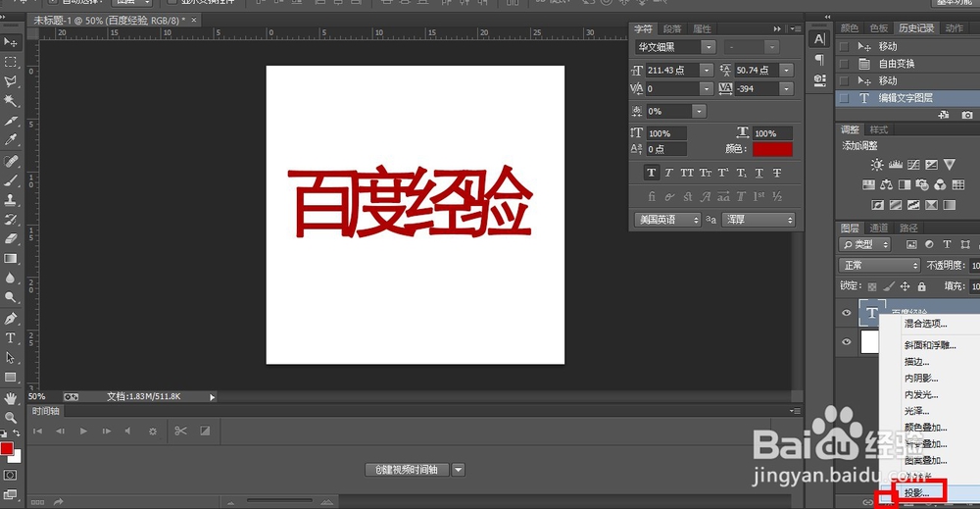Toggle all caps text style
The width and height of the screenshot is (980, 509).
687,173
